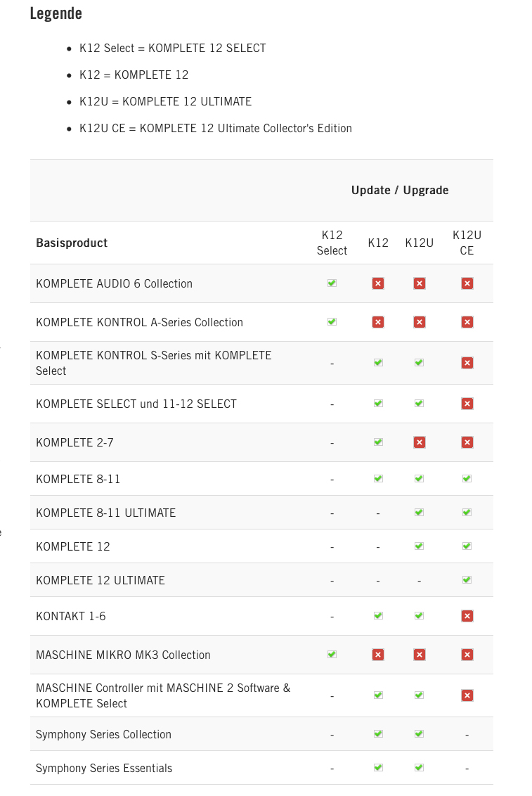
Task: Click green check for KOMPLETE AUDIO 6 Collection K12 Select
Action: coord(332,283)
